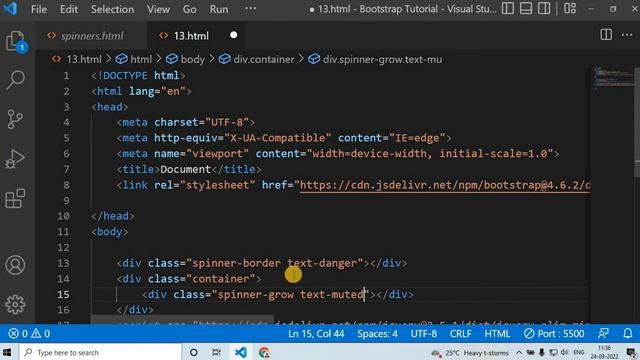Viewport: 640px width, 360px height.
Task: Click Ln 15, Col 44 go-to-line indicator
Action: pos(316,333)
